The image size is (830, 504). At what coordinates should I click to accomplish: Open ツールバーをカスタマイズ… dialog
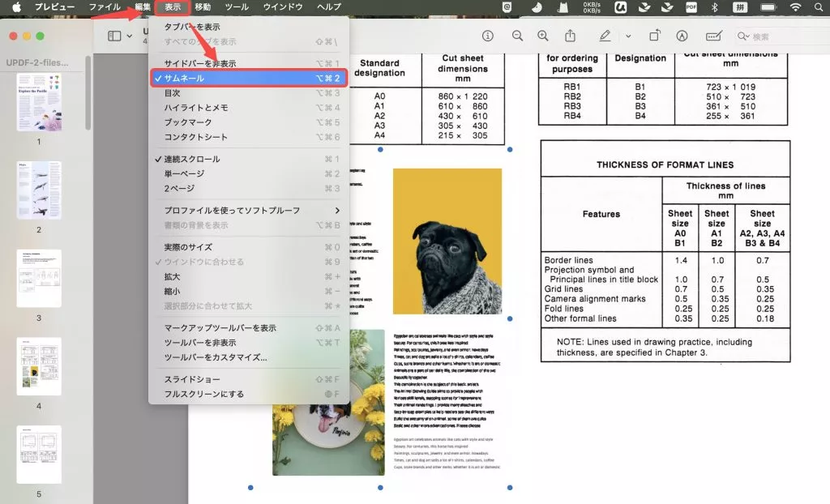coord(249,358)
